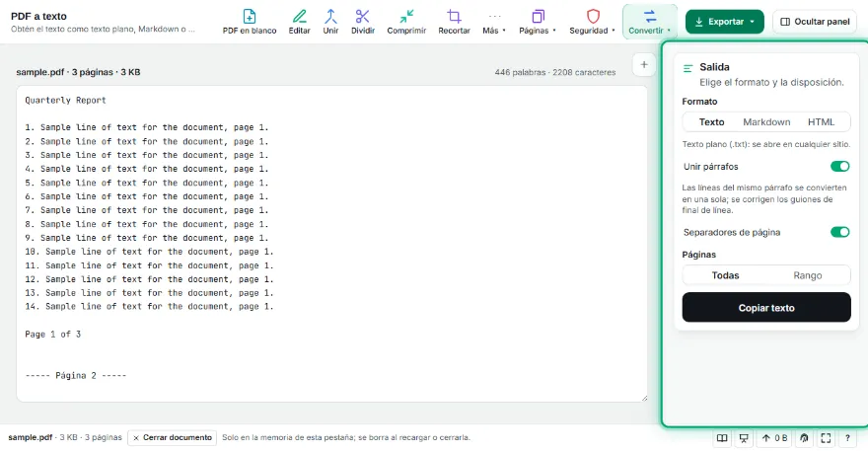Click line '1. Sample line of text'
This screenshot has height=451, width=868.
(x=147, y=127)
